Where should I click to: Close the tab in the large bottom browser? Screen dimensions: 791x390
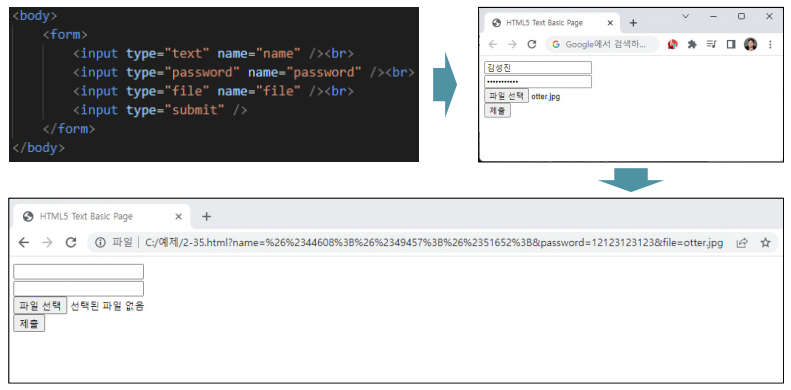(178, 216)
